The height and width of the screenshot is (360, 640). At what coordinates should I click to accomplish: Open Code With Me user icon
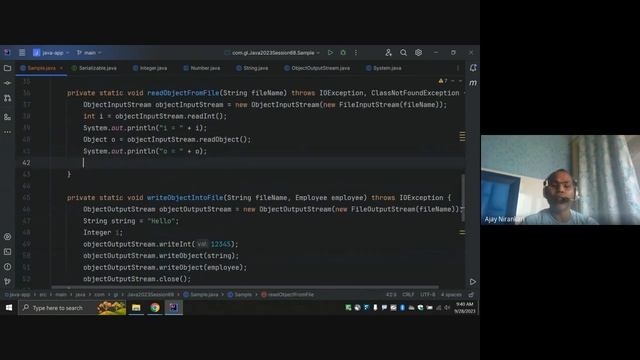[x=389, y=53]
